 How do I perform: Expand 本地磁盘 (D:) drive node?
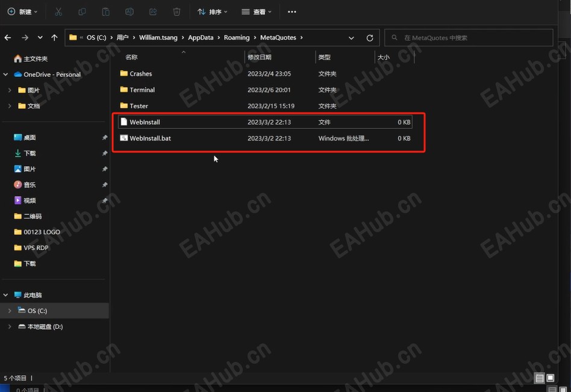coord(10,326)
